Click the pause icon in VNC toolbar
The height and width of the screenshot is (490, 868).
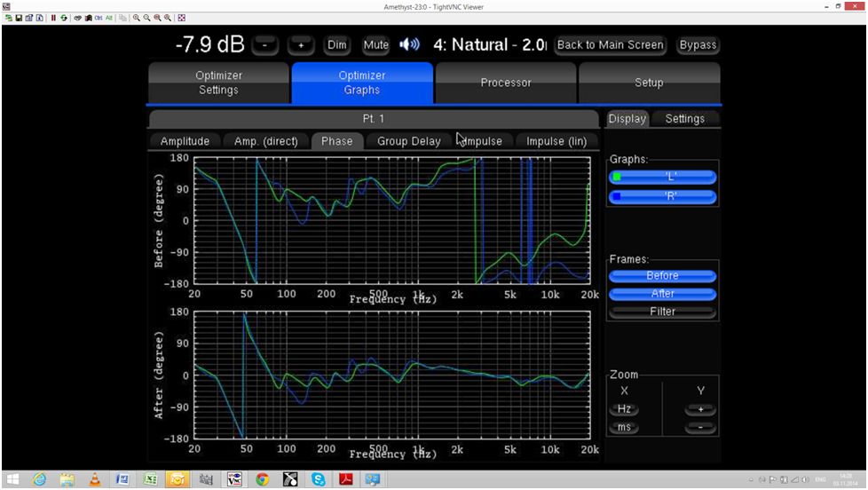click(x=53, y=18)
